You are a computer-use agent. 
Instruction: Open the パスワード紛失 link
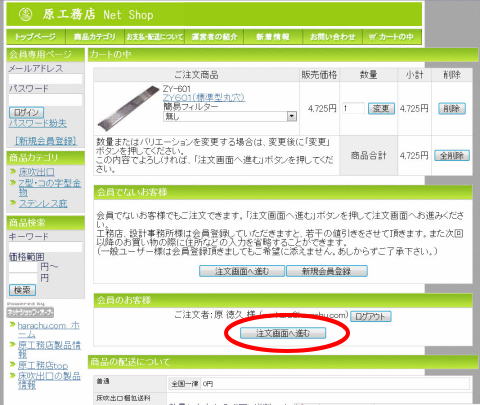coord(38,123)
